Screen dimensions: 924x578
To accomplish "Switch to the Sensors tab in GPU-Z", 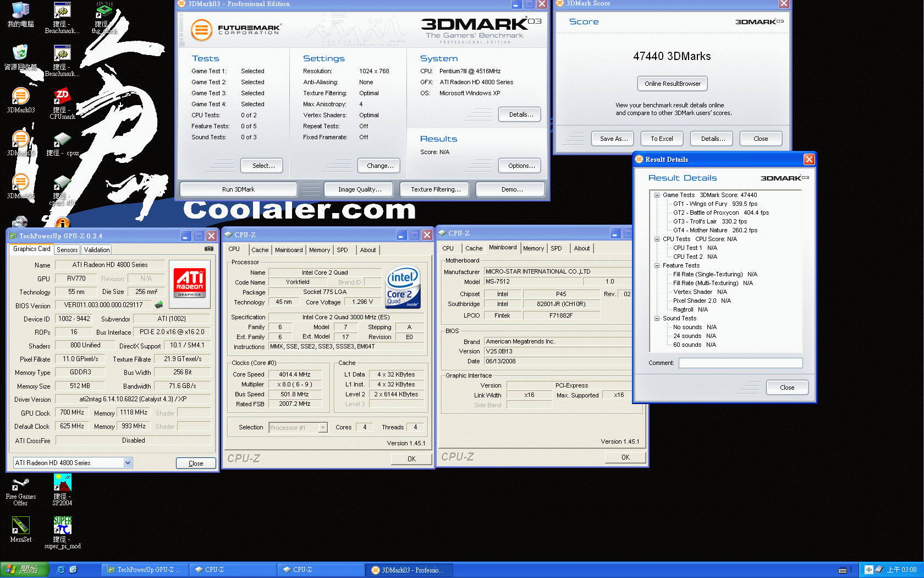I will (x=67, y=250).
